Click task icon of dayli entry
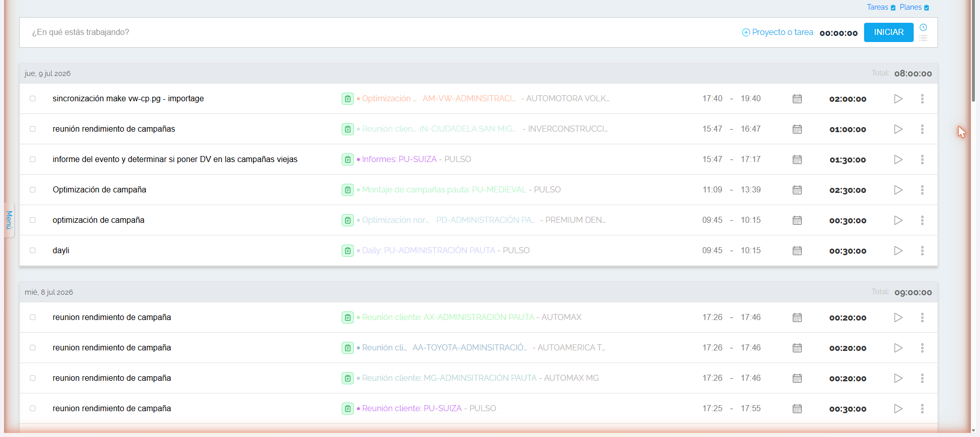Viewport: 980px width, 437px height. [348, 251]
